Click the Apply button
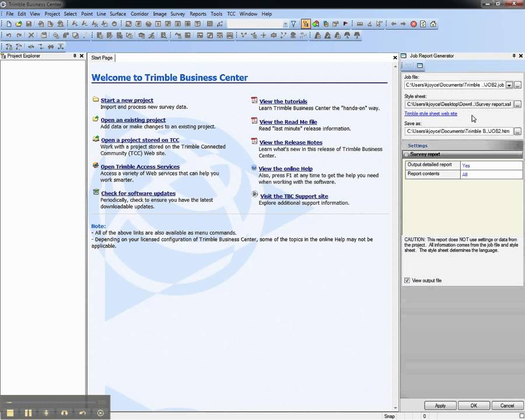Screen dimensions: 525x420 (x=440, y=405)
